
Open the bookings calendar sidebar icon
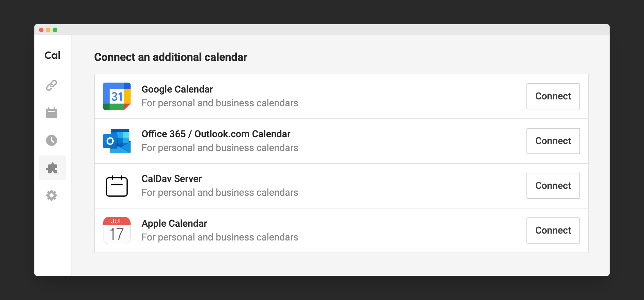52,113
